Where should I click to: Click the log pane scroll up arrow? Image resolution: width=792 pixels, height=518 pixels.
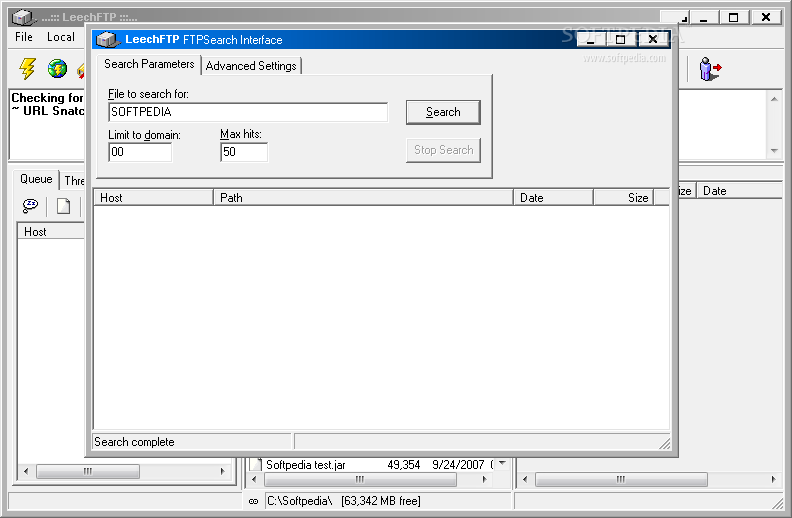(x=774, y=99)
